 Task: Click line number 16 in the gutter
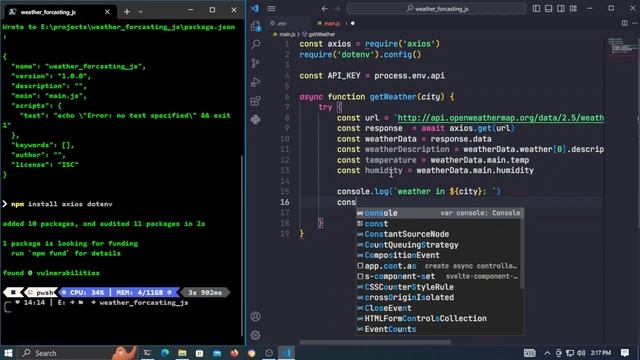(x=285, y=202)
